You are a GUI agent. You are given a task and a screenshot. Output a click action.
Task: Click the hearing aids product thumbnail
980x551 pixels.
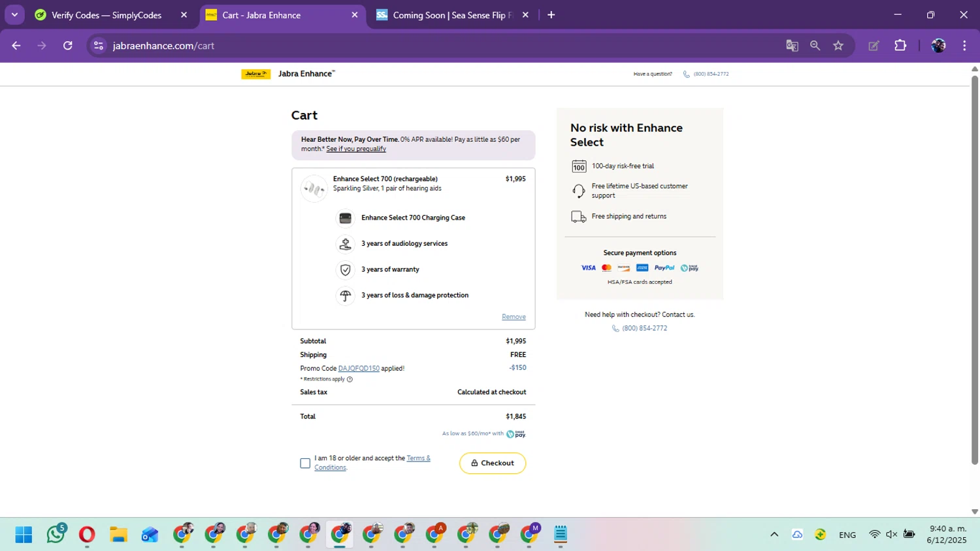pyautogui.click(x=314, y=189)
